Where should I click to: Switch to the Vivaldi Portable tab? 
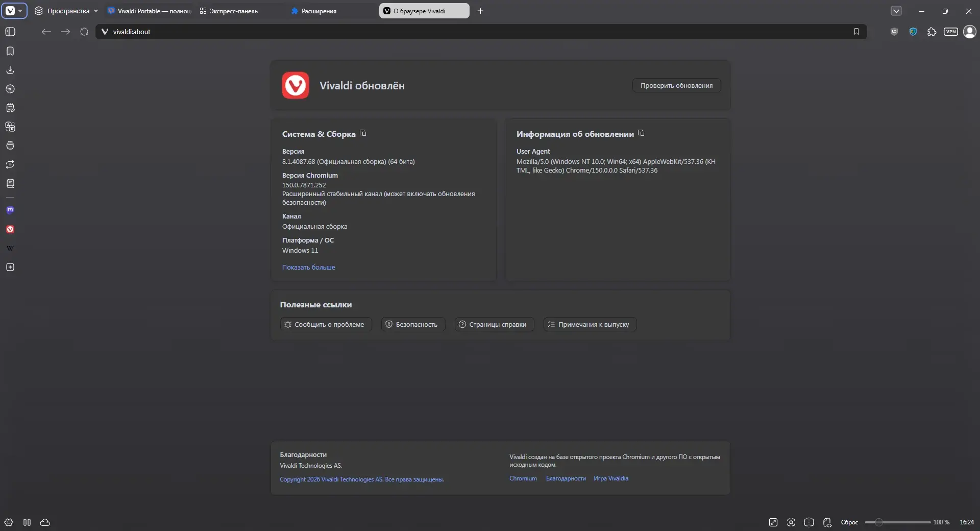pos(149,11)
